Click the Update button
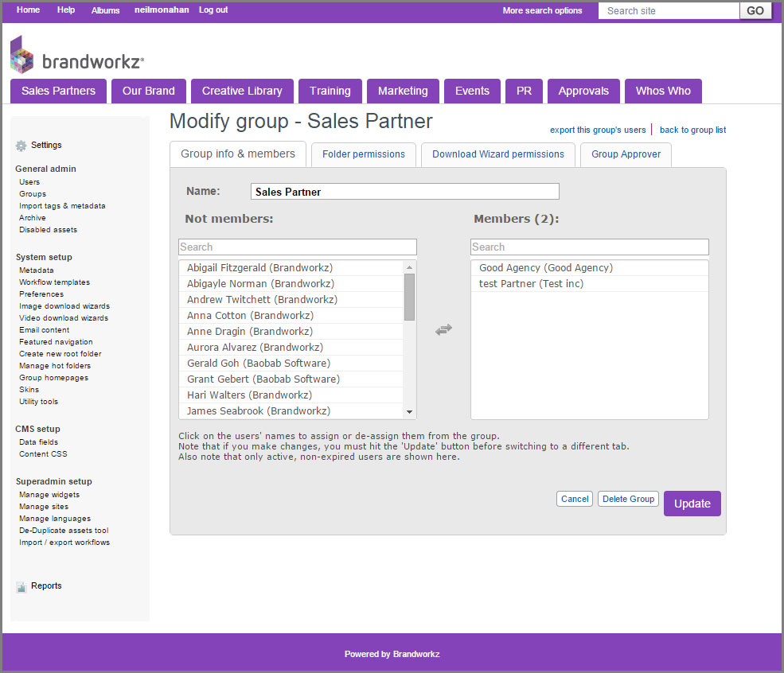The image size is (784, 673). (x=692, y=504)
